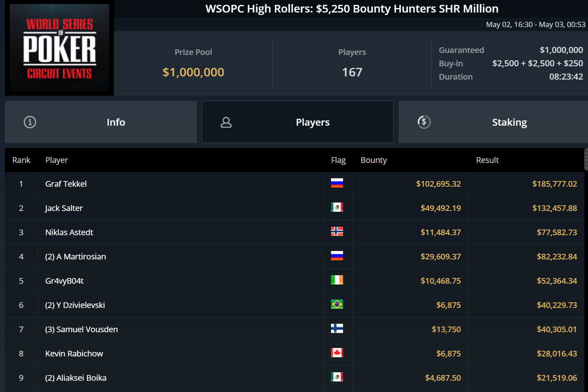The image size is (588, 392).
Task: Click Niklas Astedt's Norwegian flag icon
Action: (x=337, y=232)
